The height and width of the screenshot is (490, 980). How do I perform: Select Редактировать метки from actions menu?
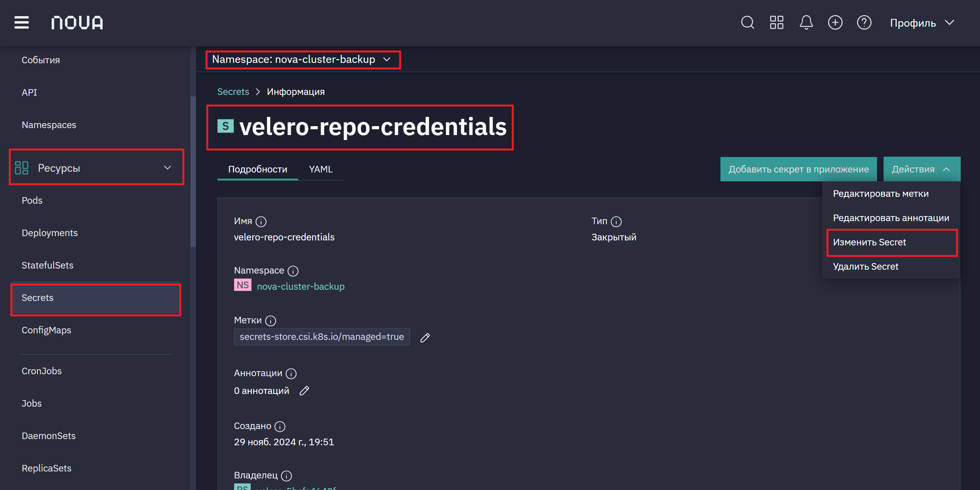891,194
